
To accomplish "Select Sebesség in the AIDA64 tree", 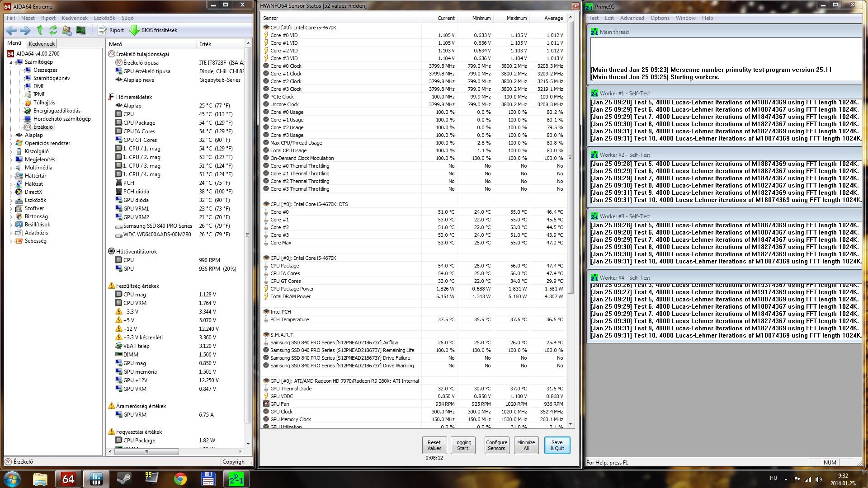I will tap(35, 241).
